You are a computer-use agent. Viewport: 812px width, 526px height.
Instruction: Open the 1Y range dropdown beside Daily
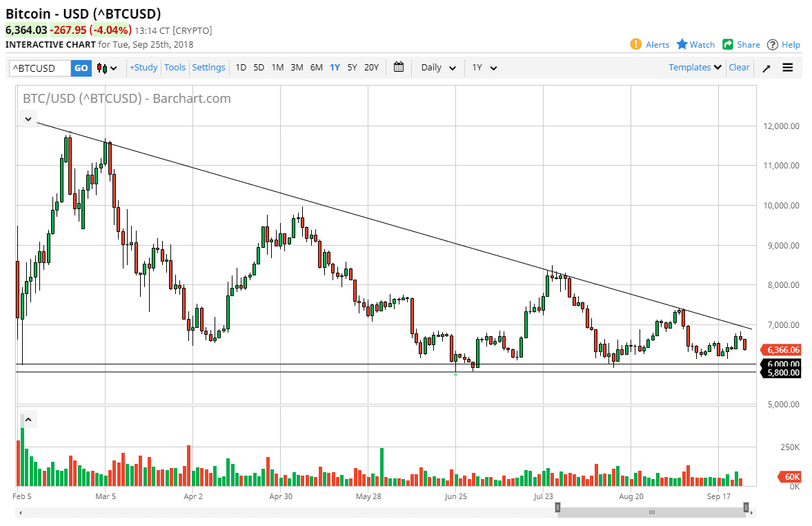(x=484, y=67)
